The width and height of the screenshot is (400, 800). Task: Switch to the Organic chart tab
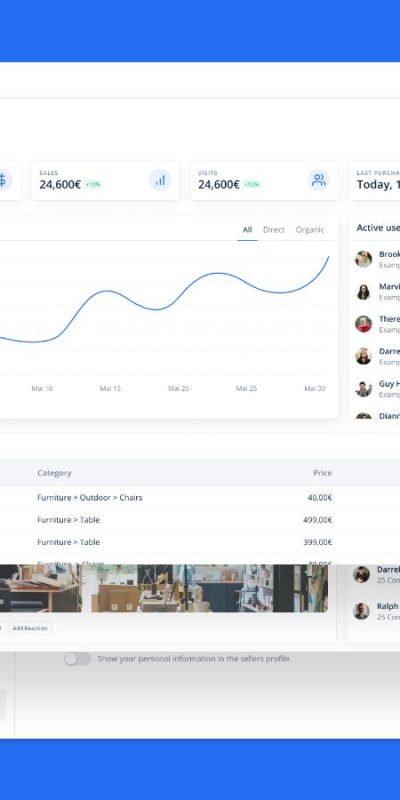310,230
